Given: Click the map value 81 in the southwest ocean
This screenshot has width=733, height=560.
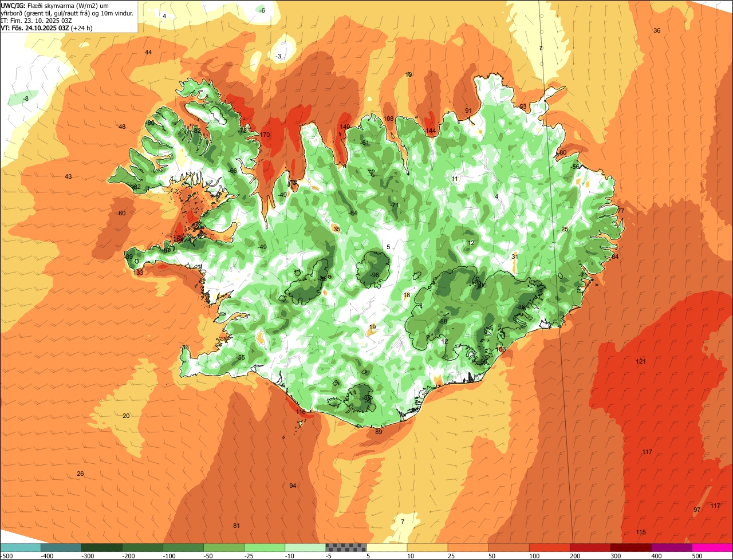Looking at the screenshot, I should (x=237, y=526).
